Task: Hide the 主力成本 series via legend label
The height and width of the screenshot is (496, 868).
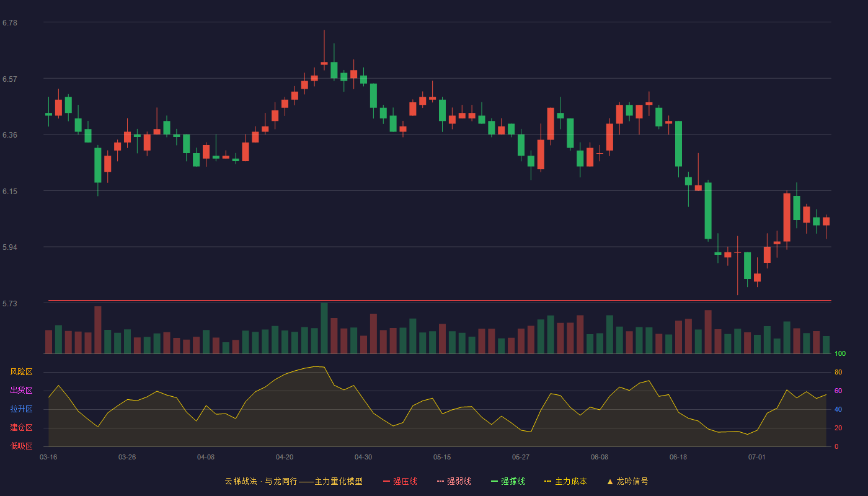Action: point(571,481)
